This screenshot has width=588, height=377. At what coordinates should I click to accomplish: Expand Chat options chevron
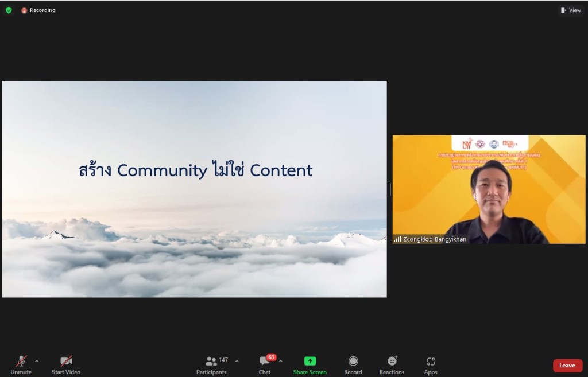pyautogui.click(x=281, y=361)
